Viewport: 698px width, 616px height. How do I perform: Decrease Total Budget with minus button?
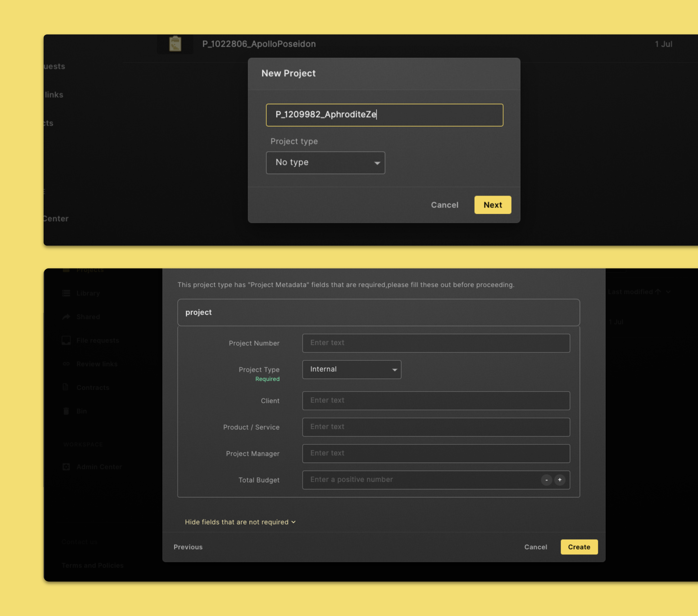coord(546,480)
